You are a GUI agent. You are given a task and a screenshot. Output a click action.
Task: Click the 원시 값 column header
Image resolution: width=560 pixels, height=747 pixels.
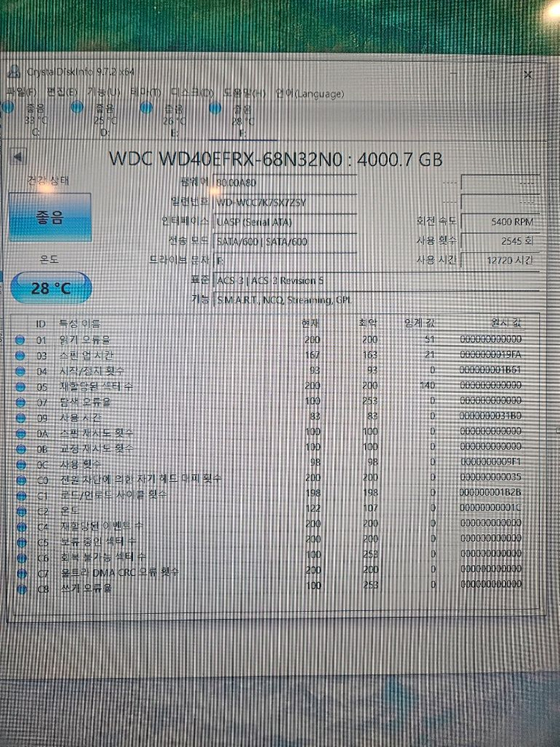click(506, 322)
